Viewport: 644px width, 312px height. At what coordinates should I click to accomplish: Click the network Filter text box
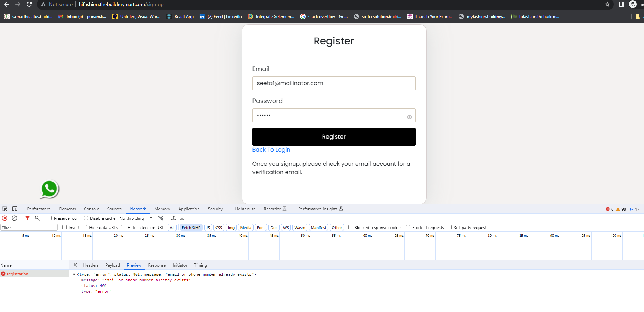(x=29, y=228)
